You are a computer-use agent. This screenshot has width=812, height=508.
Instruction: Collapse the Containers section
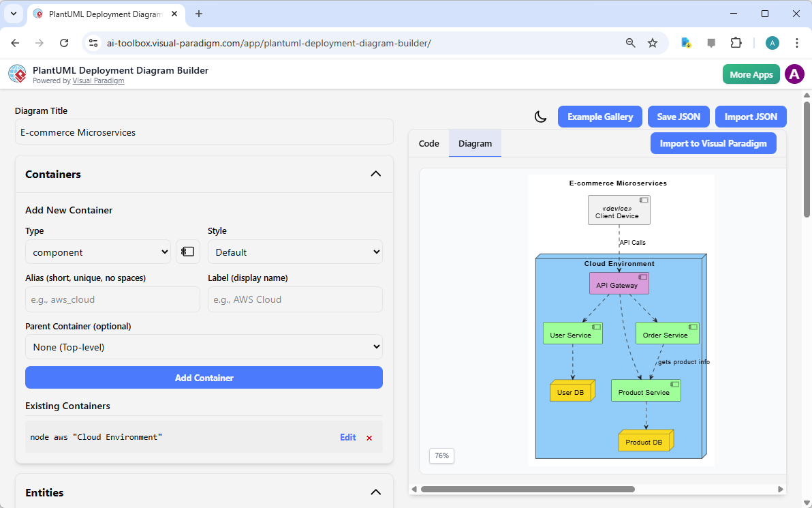tap(375, 174)
